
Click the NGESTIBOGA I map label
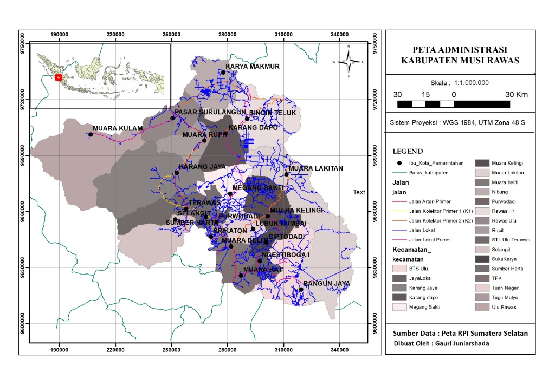pos(286,255)
